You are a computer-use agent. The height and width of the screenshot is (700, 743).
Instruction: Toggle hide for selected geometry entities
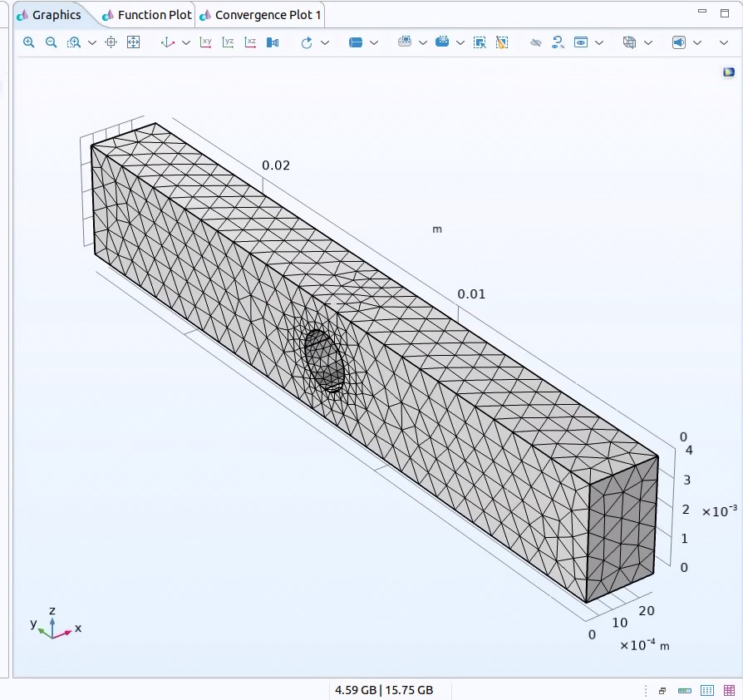coord(536,42)
